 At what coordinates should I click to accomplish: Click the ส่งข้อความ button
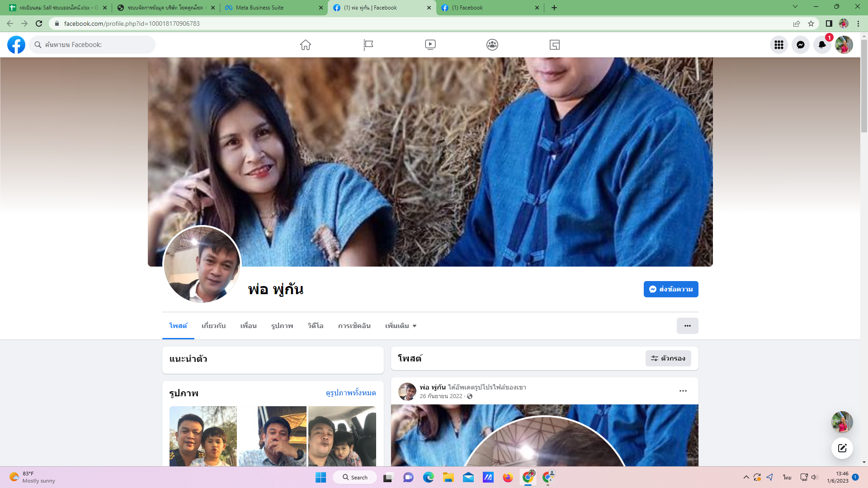tap(671, 289)
